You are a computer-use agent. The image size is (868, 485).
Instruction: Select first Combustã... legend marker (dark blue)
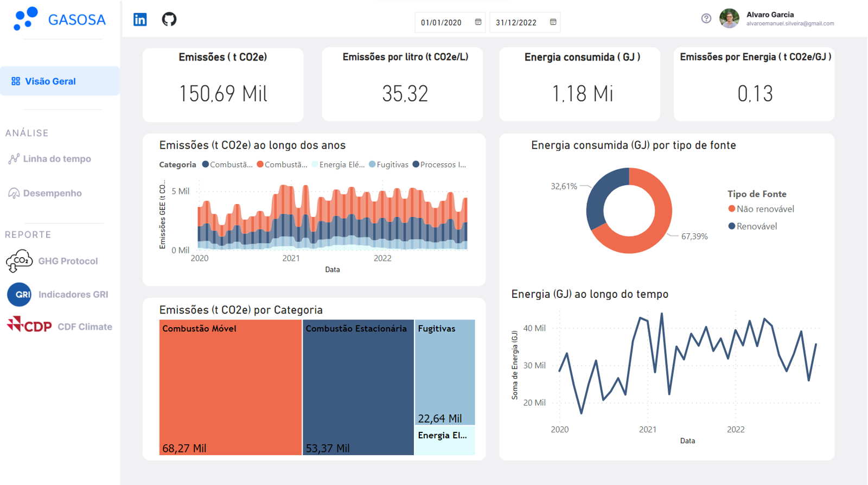tap(206, 164)
